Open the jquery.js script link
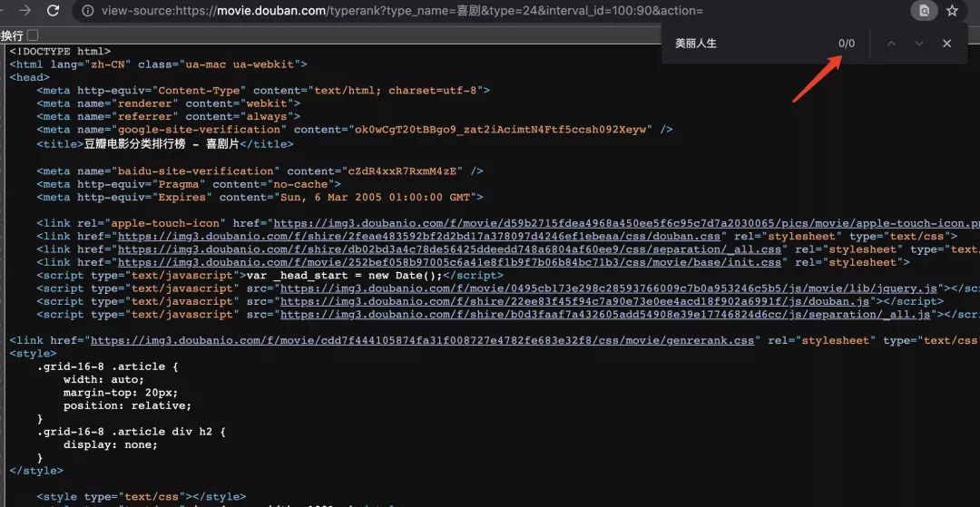980x507 pixels. point(609,288)
